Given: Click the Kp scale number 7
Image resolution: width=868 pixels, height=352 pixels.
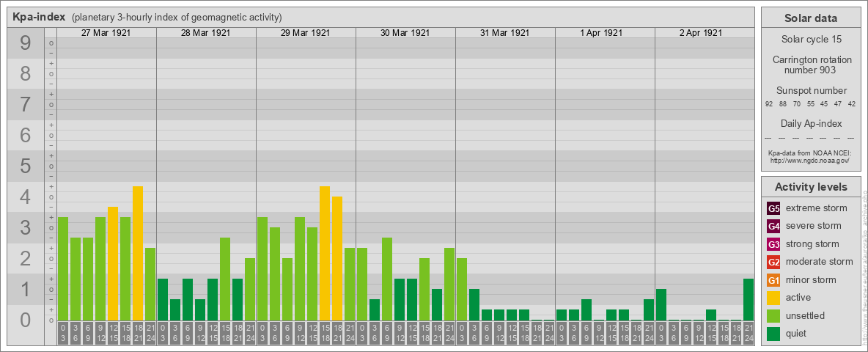Looking at the screenshot, I should pyautogui.click(x=26, y=104).
